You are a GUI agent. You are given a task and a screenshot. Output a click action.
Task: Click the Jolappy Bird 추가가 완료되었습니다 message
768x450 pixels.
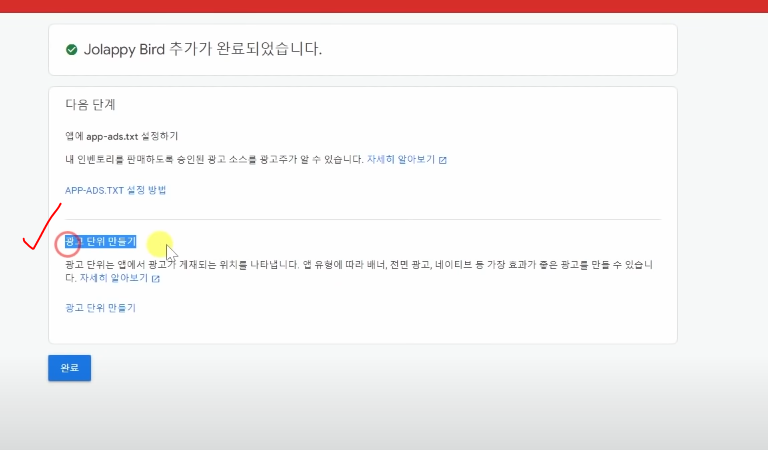click(x=203, y=49)
